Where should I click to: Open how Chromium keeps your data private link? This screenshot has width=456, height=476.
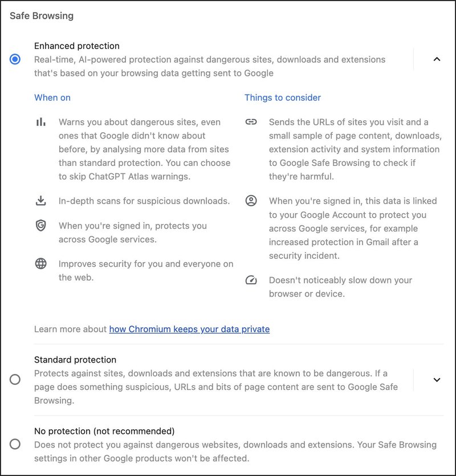189,329
